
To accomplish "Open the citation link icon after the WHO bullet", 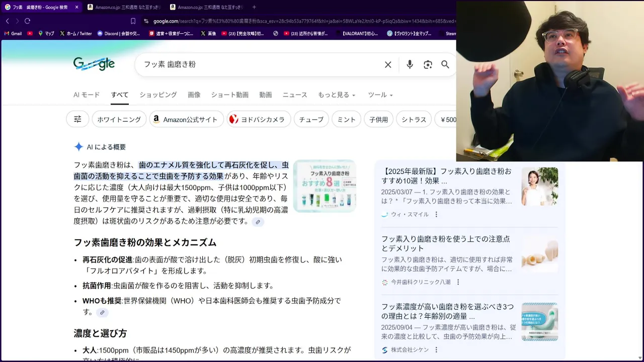I will click(x=102, y=312).
